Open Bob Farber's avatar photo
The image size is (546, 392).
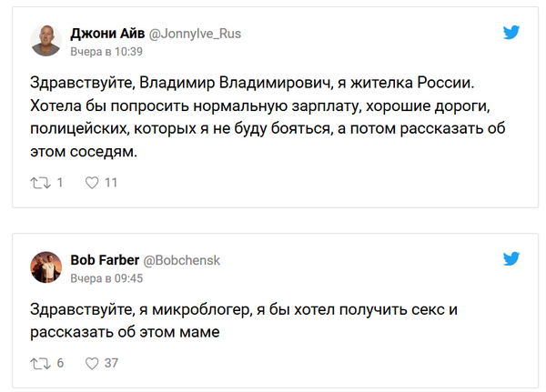point(46,267)
